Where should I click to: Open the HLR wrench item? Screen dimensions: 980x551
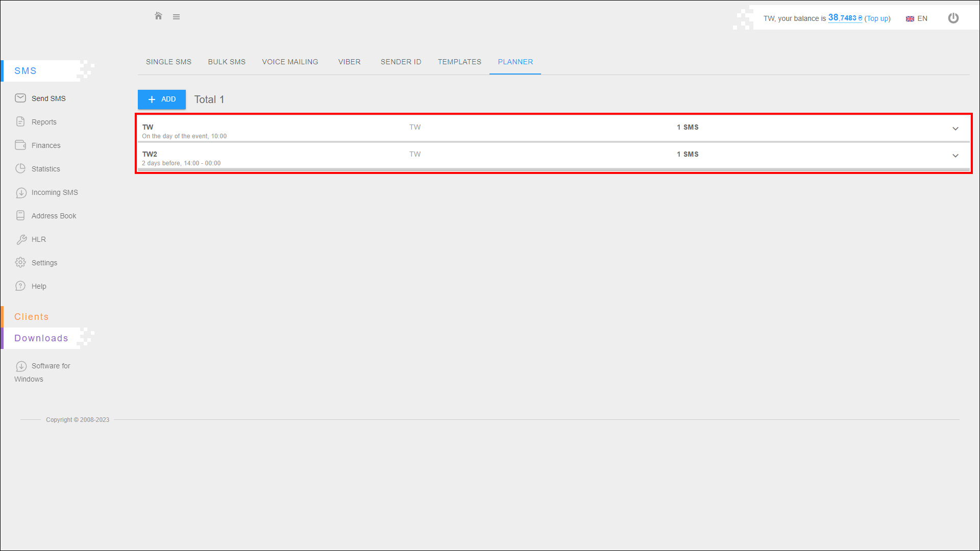point(38,239)
